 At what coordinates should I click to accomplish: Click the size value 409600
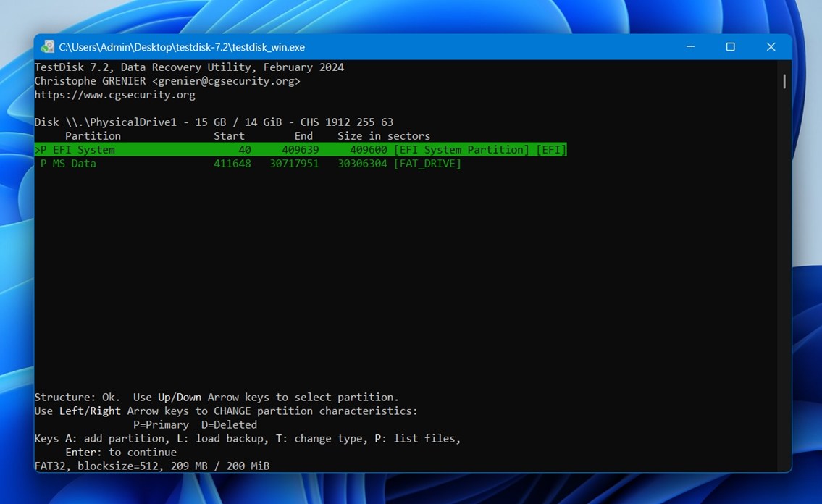pos(369,149)
